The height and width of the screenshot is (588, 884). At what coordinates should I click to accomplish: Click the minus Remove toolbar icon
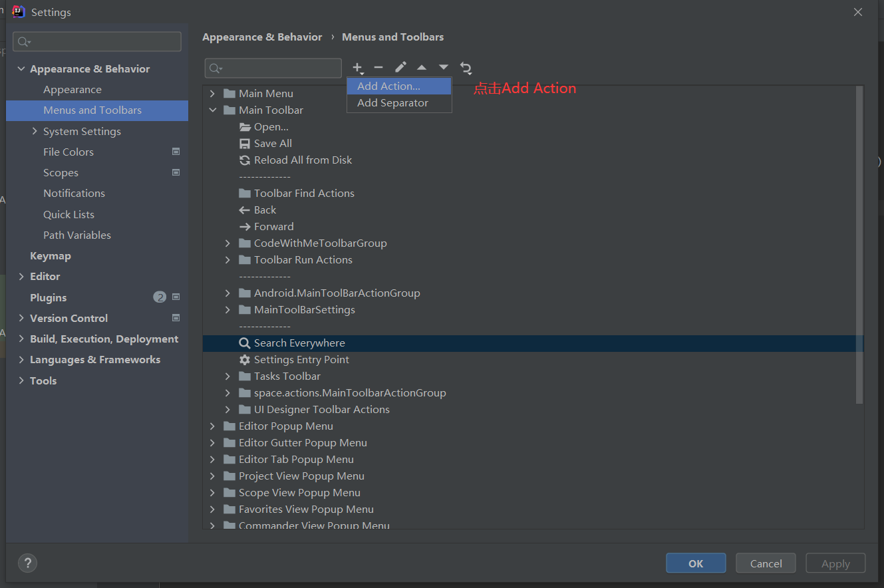[x=378, y=68]
